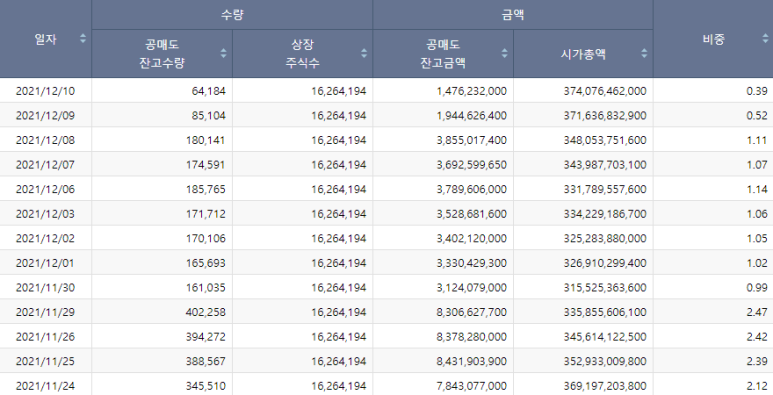Click market cap 348,053,751,600
The height and width of the screenshot is (395, 773).
pyautogui.click(x=605, y=140)
